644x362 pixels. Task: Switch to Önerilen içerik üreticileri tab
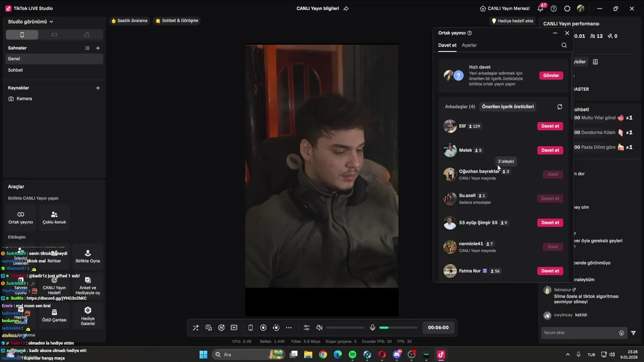point(508,107)
